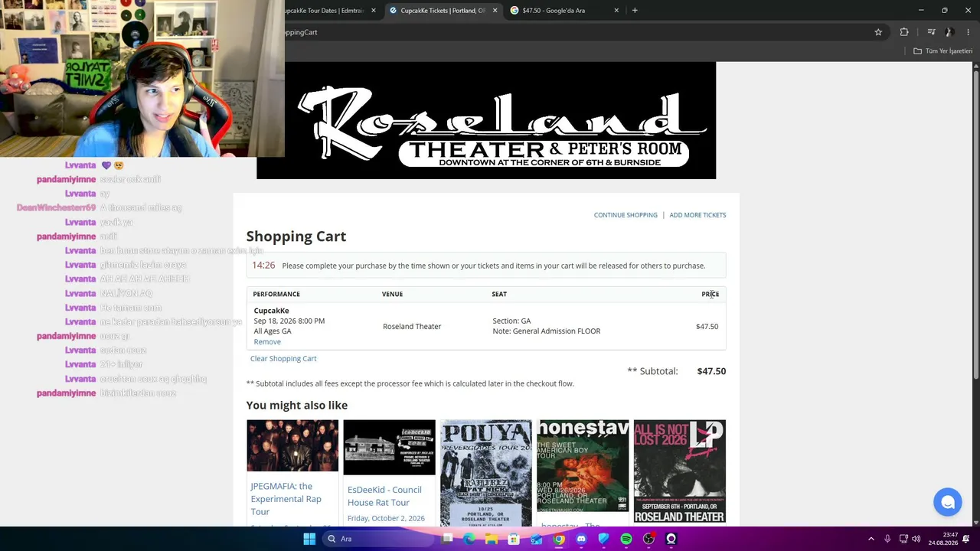Open the Chrome profile avatar
The width and height of the screenshot is (980, 551).
[949, 32]
